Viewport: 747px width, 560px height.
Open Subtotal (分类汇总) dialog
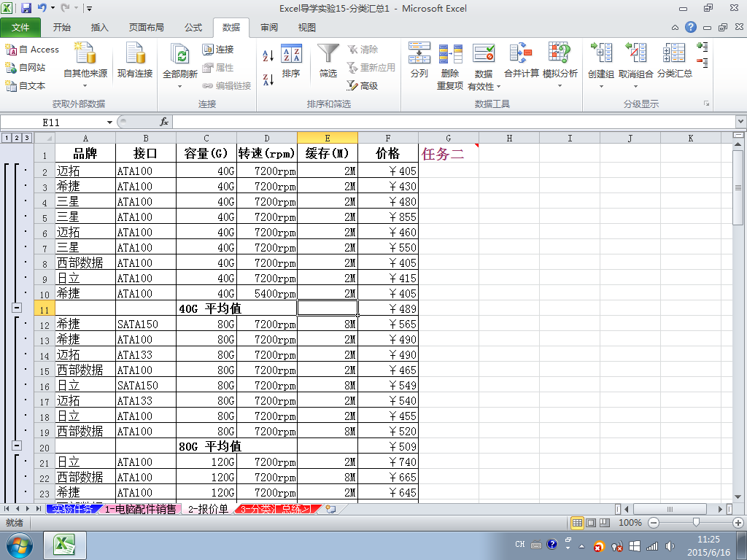(x=675, y=60)
